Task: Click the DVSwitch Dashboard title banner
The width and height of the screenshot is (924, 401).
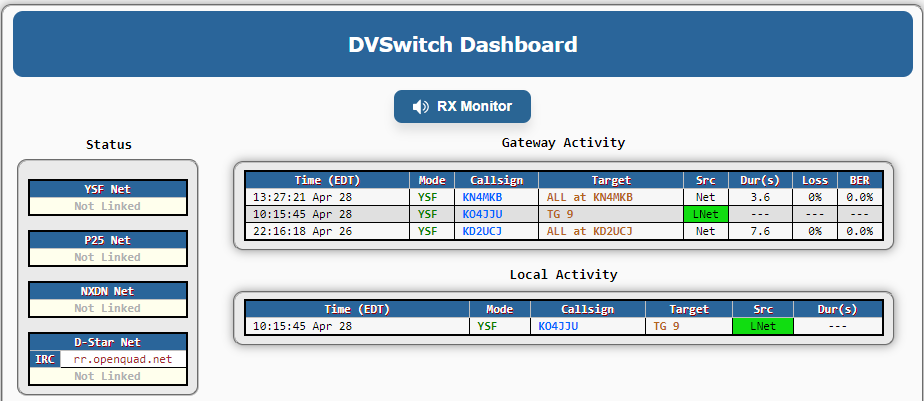Action: tap(463, 44)
